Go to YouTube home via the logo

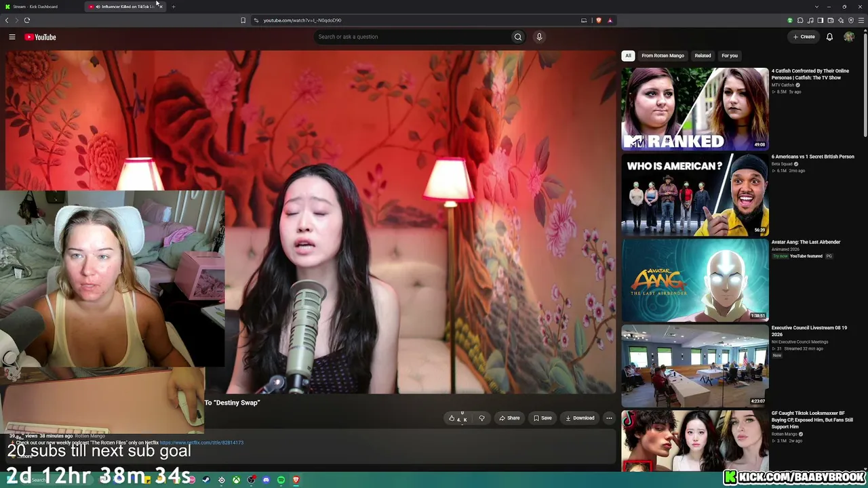41,37
